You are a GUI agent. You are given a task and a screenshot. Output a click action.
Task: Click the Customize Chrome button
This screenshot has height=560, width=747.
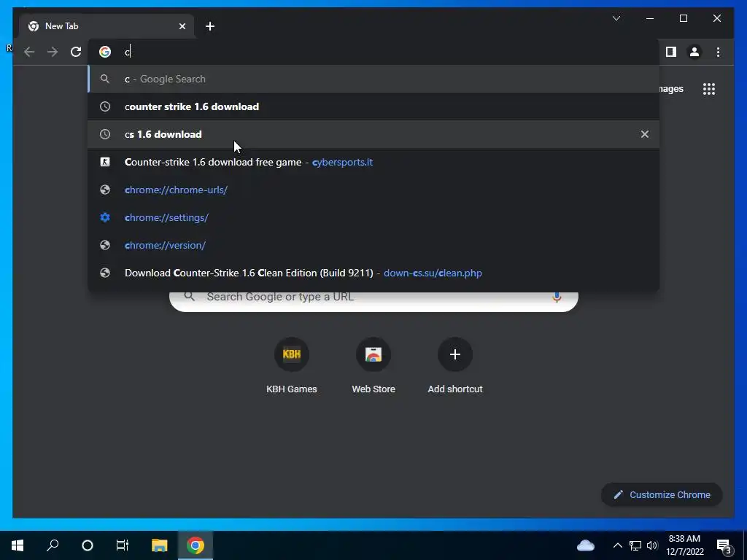tap(662, 495)
